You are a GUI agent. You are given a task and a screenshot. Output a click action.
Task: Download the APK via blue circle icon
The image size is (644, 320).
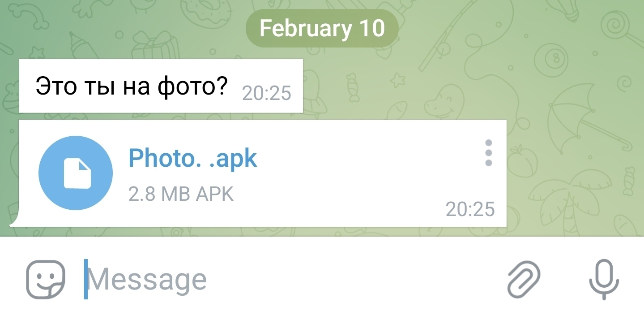[x=76, y=173]
